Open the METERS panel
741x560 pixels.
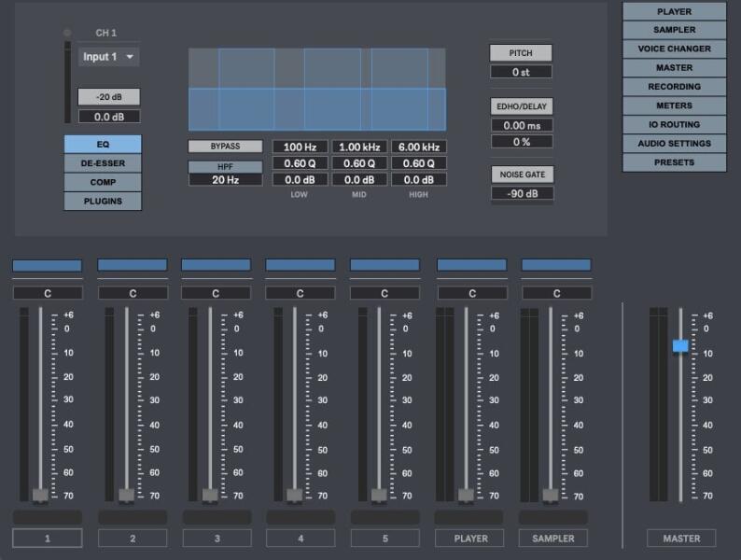675,105
